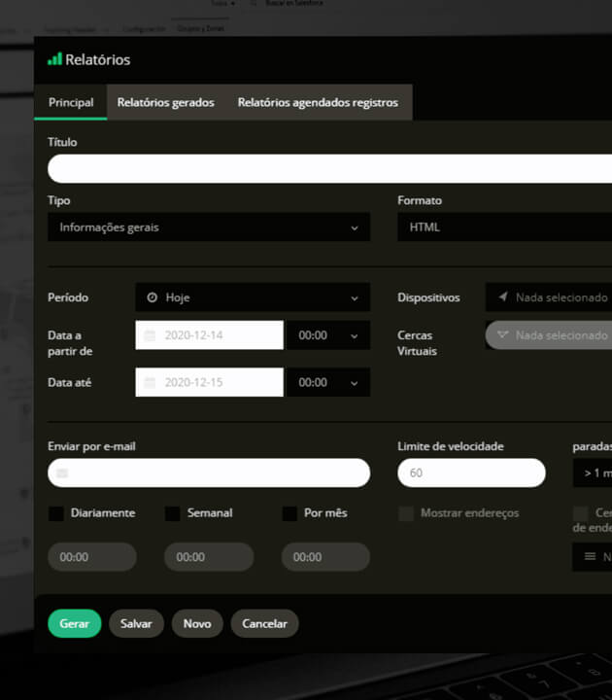Click the list icon in bottom-right selector

590,557
